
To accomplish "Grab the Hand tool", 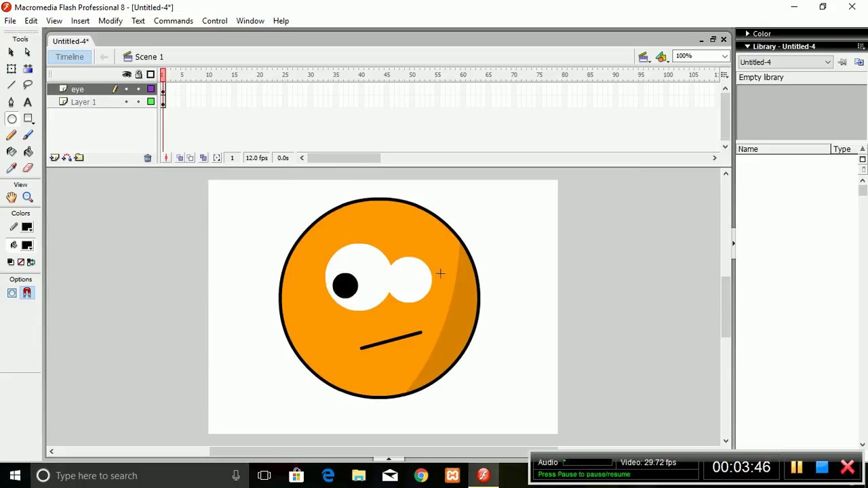I will pos(11,197).
